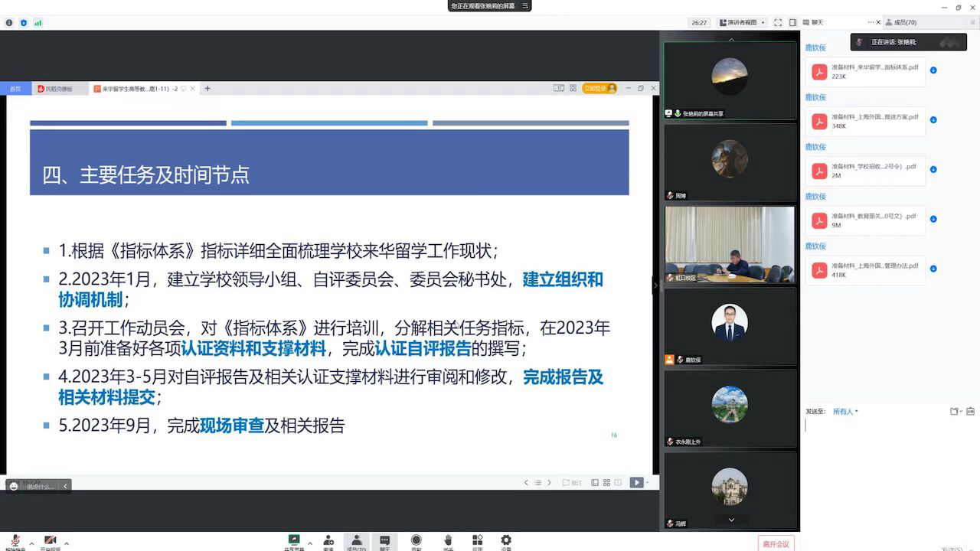Start recording with the Record icon

416,541
